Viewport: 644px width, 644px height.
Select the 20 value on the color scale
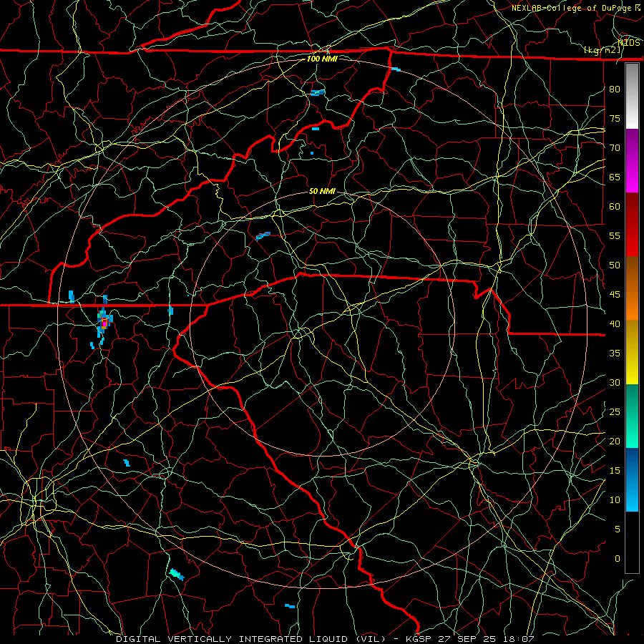click(x=615, y=441)
